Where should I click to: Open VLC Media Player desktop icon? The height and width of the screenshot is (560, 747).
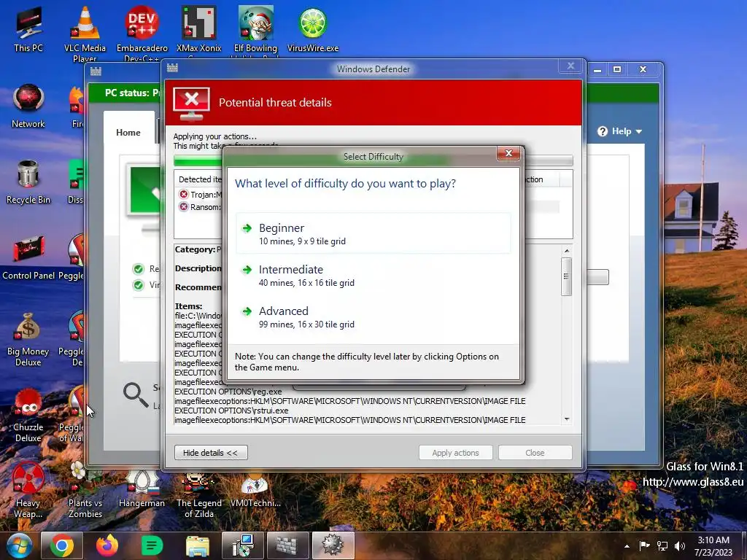[x=85, y=34]
